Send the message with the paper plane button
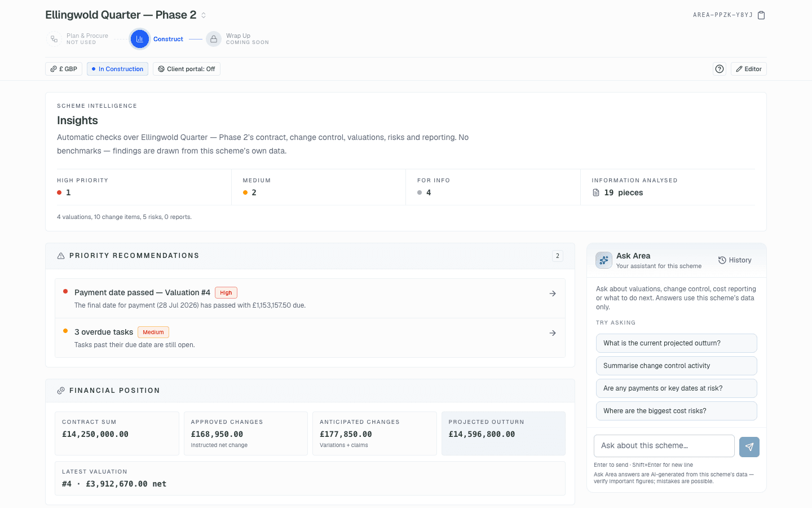 click(749, 447)
